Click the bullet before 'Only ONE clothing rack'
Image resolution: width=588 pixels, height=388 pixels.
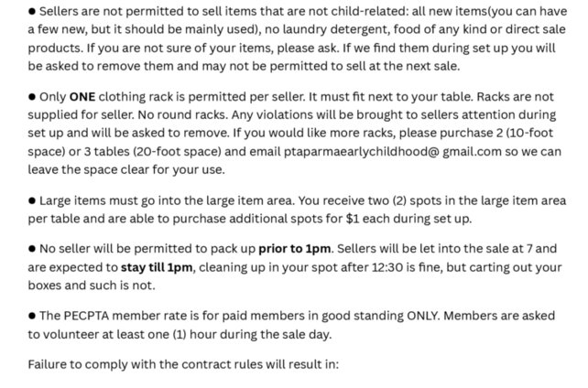pyautogui.click(x=32, y=97)
